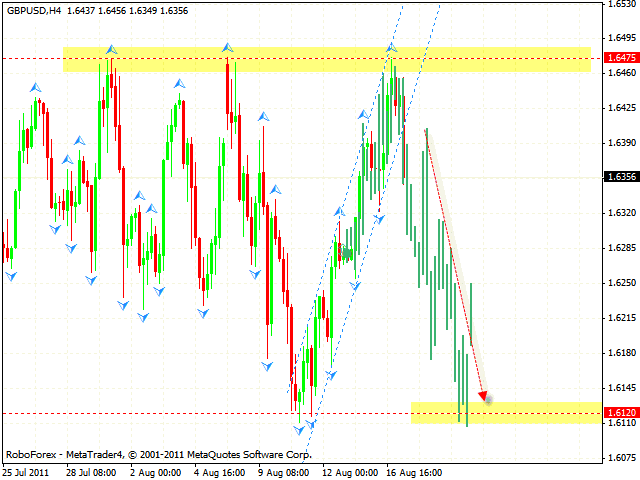This screenshot has width=640, height=480.
Task: Select the up fractal arrow above the 4 Aug peak
Action: pos(228,47)
